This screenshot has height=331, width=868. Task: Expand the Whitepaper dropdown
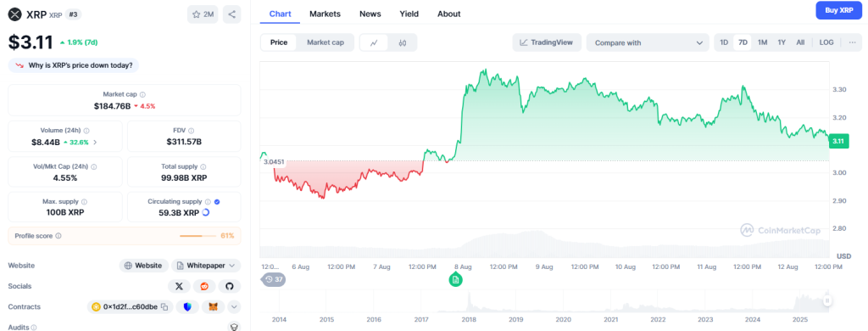[x=206, y=266]
